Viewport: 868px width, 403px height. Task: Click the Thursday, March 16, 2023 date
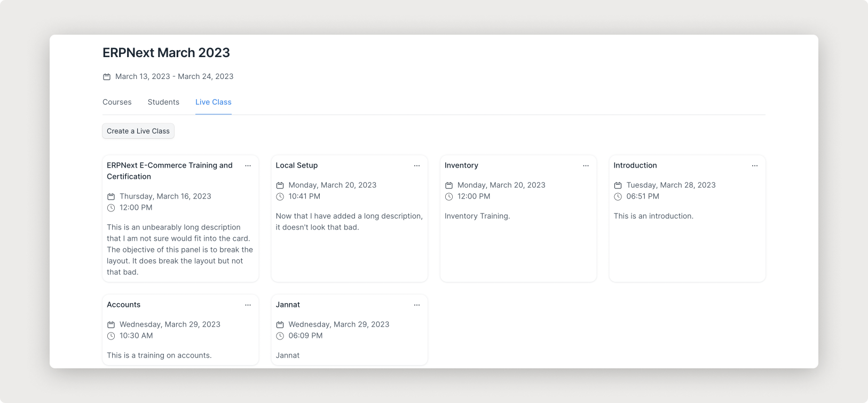165,196
